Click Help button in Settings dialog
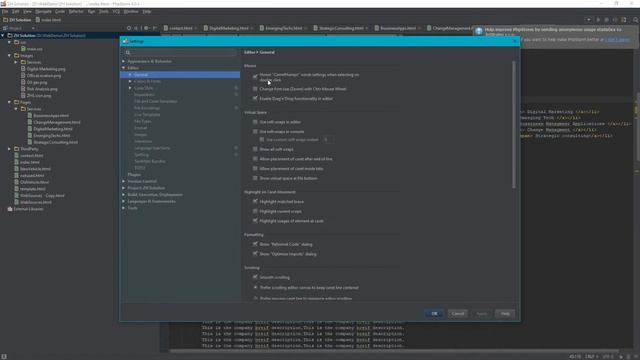 505,313
